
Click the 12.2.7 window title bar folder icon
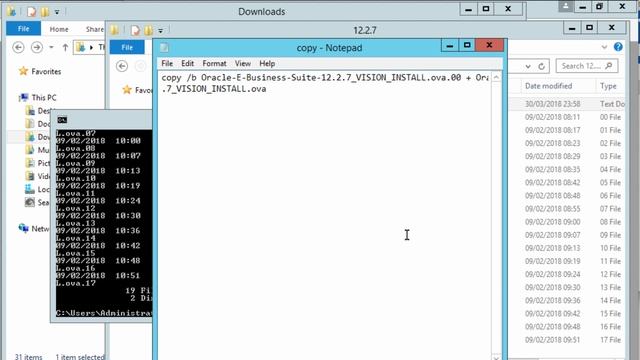click(115, 30)
